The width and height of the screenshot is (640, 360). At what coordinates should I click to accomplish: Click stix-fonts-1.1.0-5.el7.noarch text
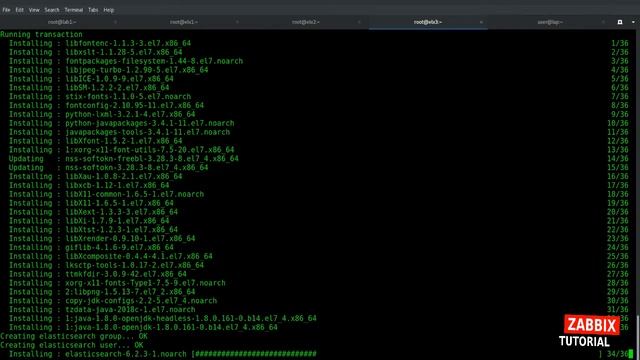[128, 97]
